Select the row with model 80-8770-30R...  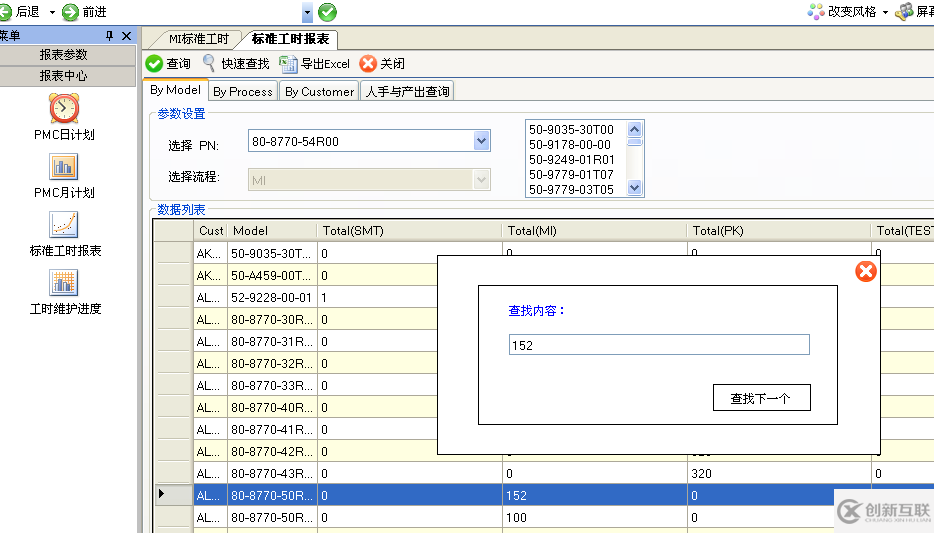pos(271,320)
